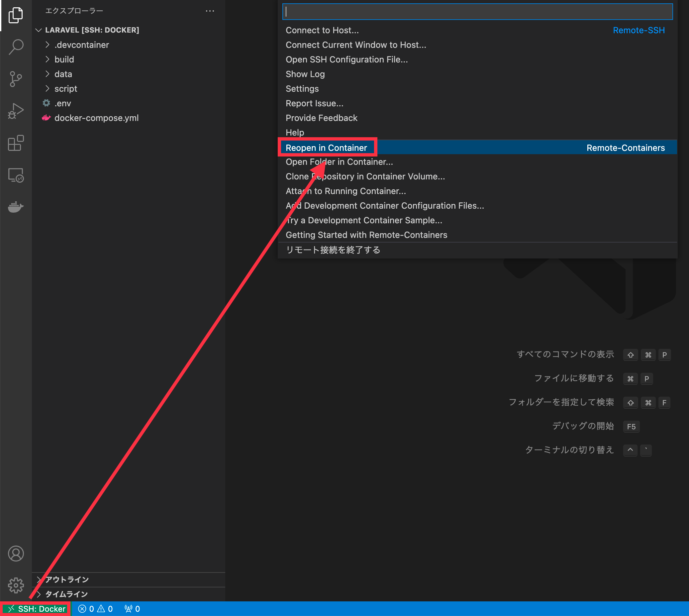This screenshot has width=689, height=616.
Task: Expand the script folder
Action: [x=66, y=89]
